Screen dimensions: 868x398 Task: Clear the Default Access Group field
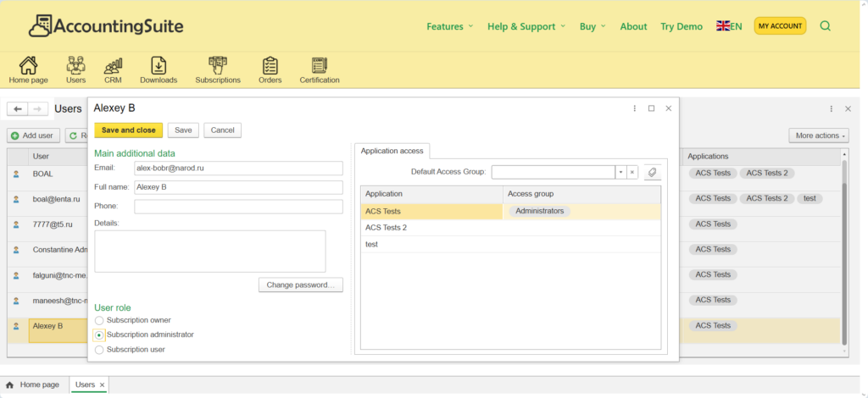coord(632,173)
